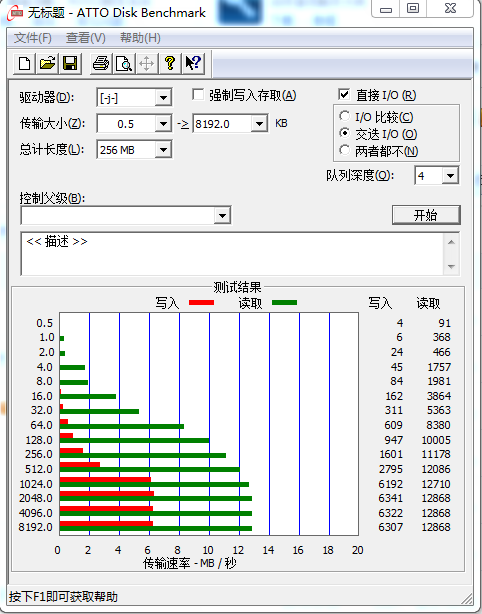Expand the 队列深度 queue depth dropdown
This screenshot has height=614, width=482.
point(450,175)
